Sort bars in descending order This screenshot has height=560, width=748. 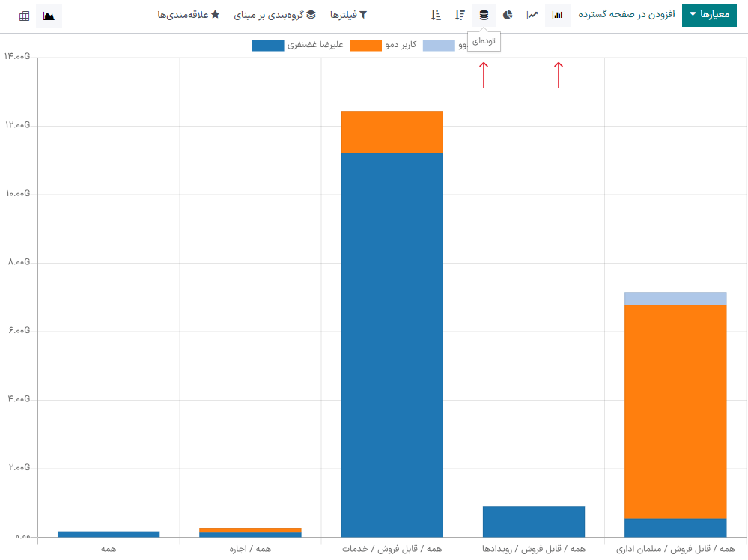click(x=460, y=15)
